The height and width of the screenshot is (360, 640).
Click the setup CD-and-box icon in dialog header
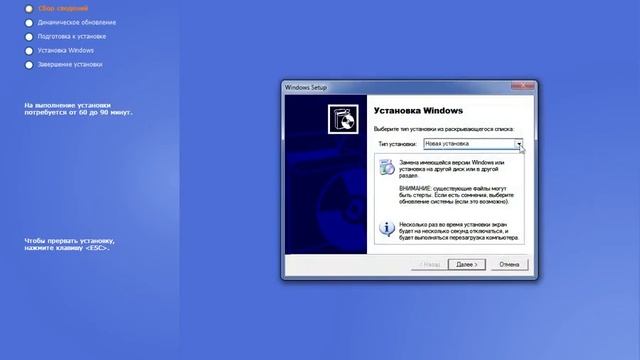[343, 119]
